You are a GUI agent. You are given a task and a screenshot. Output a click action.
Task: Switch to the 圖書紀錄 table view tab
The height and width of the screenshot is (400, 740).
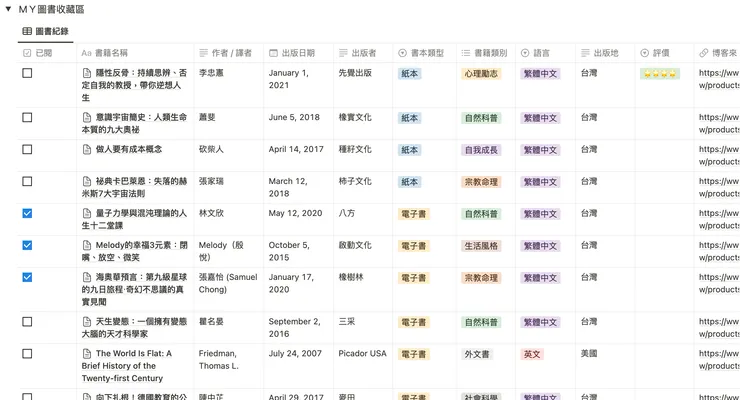pos(46,32)
